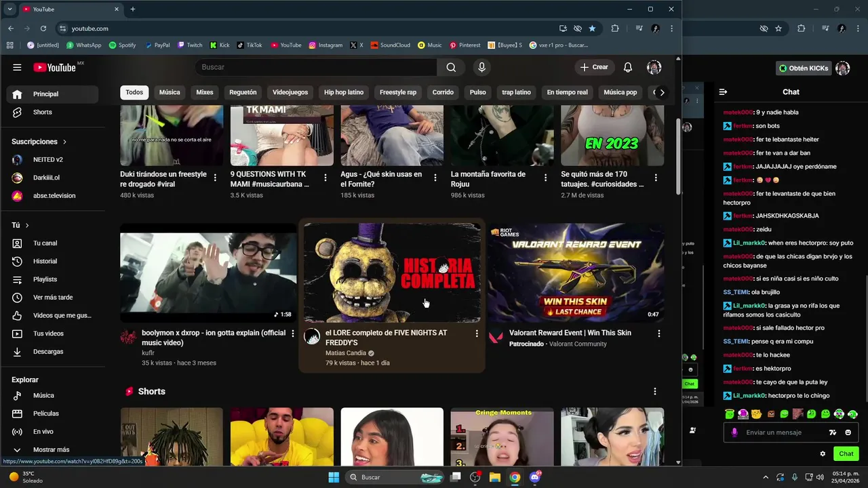Expand Mostrar más in Explorar

click(x=51, y=449)
